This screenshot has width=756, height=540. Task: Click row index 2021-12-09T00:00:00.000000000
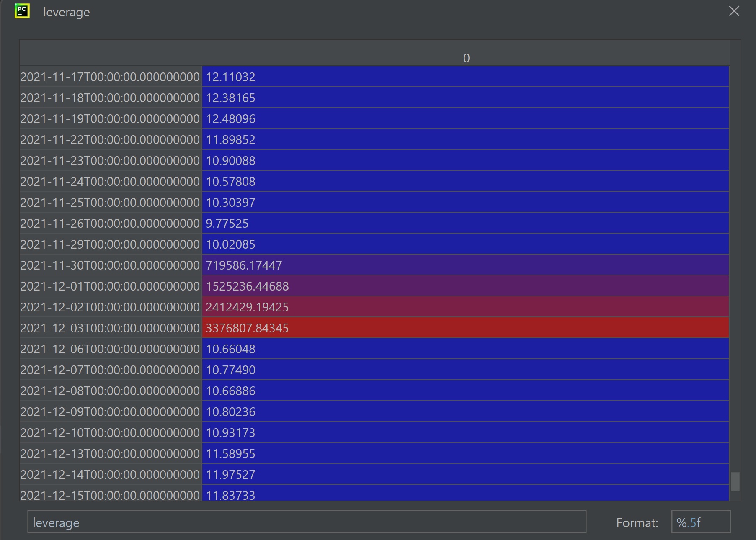[111, 411]
